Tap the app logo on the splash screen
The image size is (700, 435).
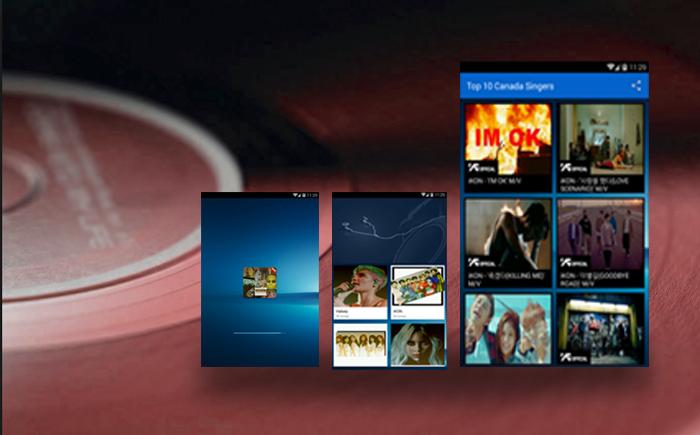[260, 283]
